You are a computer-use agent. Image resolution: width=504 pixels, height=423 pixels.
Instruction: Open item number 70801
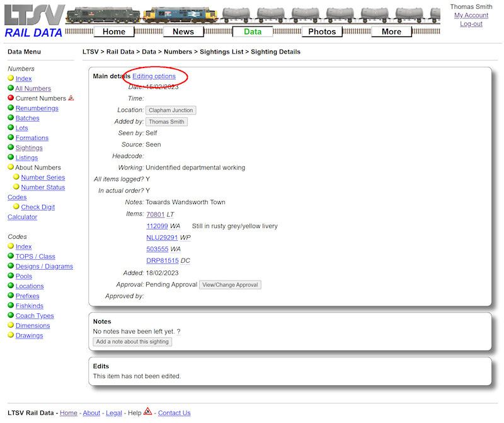156,214
